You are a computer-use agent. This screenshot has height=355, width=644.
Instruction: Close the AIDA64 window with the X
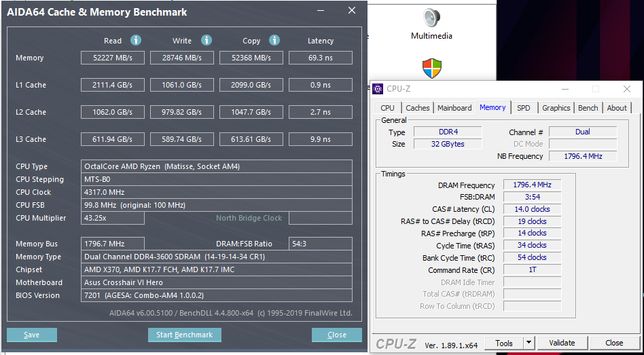[x=352, y=11]
